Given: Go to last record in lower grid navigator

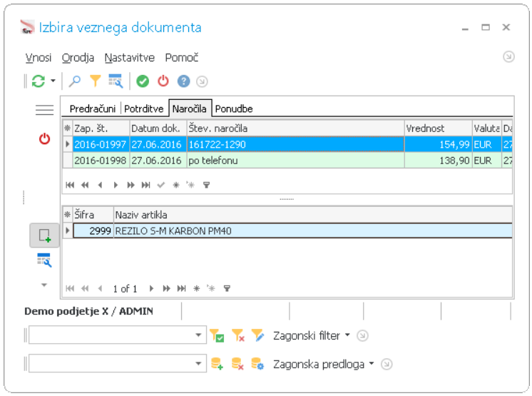Looking at the screenshot, I should pos(182,288).
